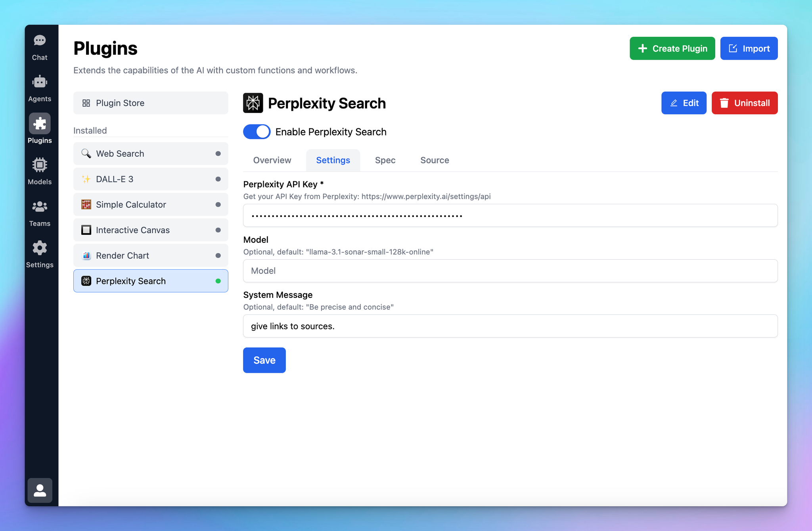812x531 pixels.
Task: Click the Perplexity Search heading text
Action: click(327, 103)
